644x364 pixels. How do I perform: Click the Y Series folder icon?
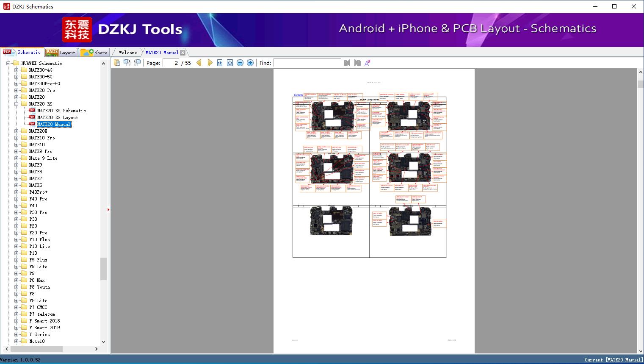[24, 334]
